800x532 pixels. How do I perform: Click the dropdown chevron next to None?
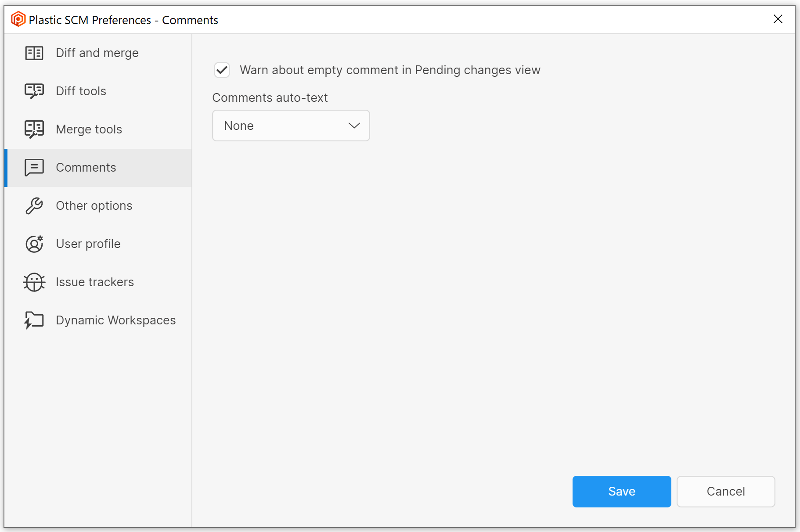coord(354,126)
